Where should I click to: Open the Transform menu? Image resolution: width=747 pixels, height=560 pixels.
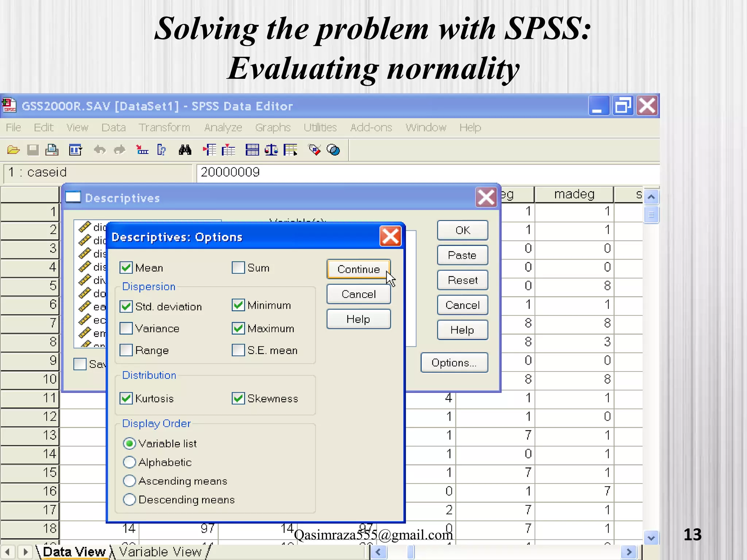pos(164,127)
